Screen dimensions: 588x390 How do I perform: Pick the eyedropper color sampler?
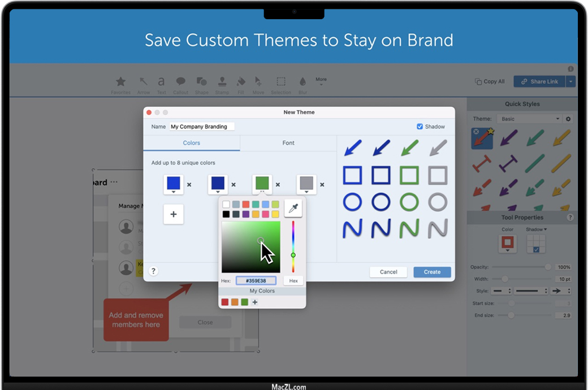tap(293, 209)
